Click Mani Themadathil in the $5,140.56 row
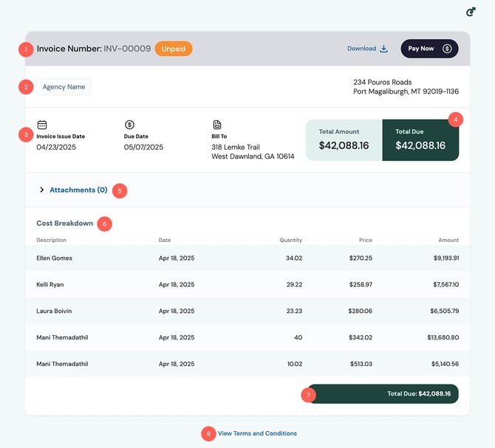495x448 pixels. point(62,364)
